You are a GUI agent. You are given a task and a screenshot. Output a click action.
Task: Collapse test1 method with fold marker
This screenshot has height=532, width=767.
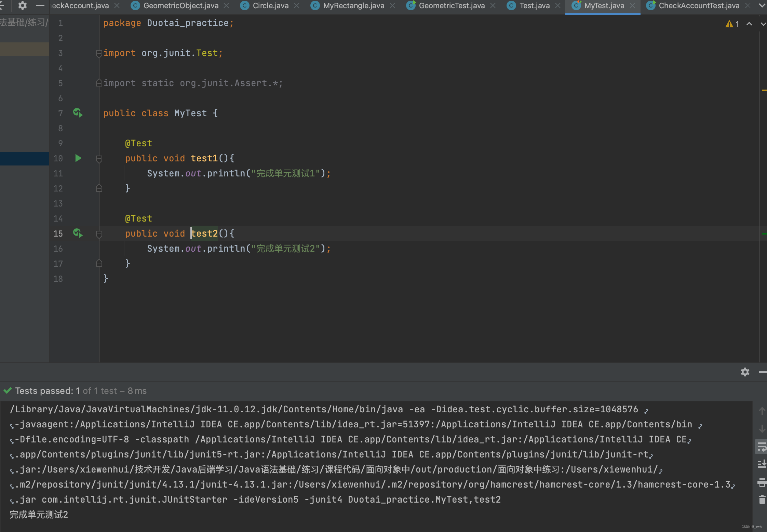pyautogui.click(x=99, y=158)
